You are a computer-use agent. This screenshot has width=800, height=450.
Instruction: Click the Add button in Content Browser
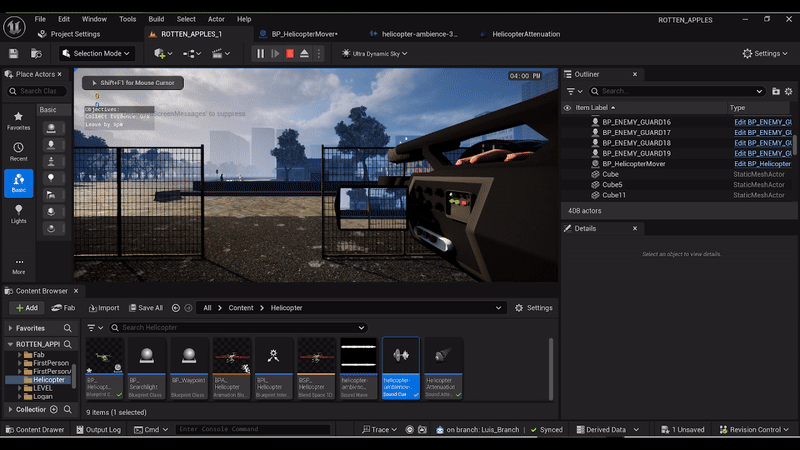tap(27, 308)
